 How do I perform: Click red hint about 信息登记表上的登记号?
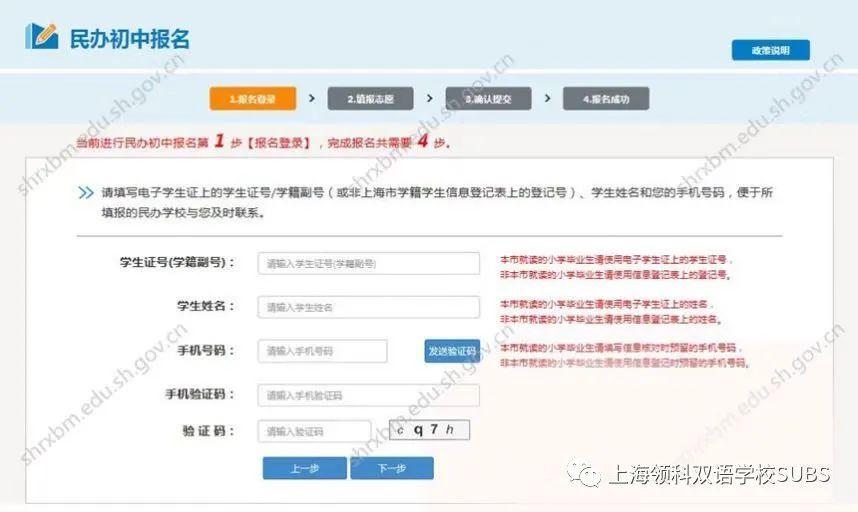coord(616,275)
